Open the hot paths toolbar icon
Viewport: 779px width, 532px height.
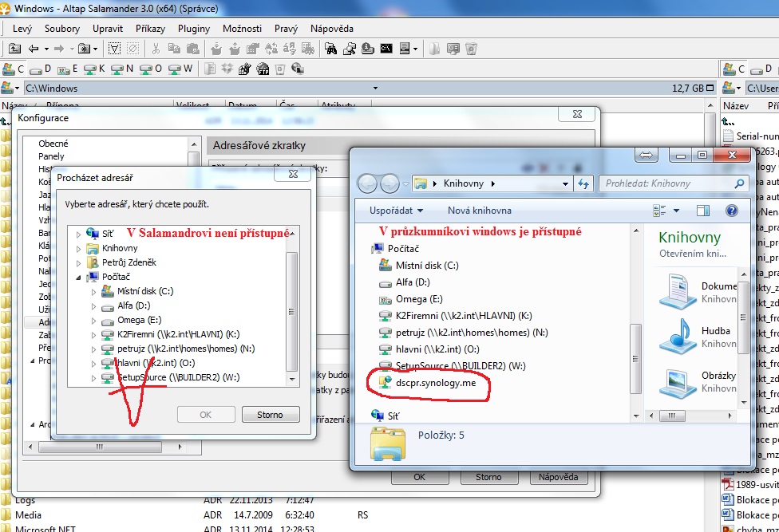pos(85,49)
